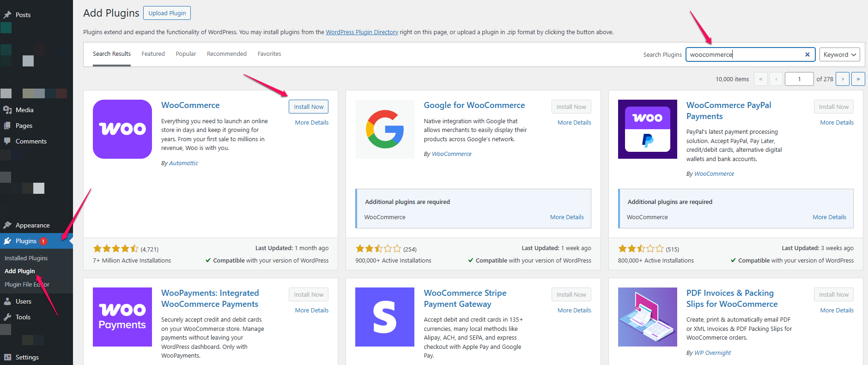Click the Pages icon in sidebar
868x365 pixels.
coord(7,126)
